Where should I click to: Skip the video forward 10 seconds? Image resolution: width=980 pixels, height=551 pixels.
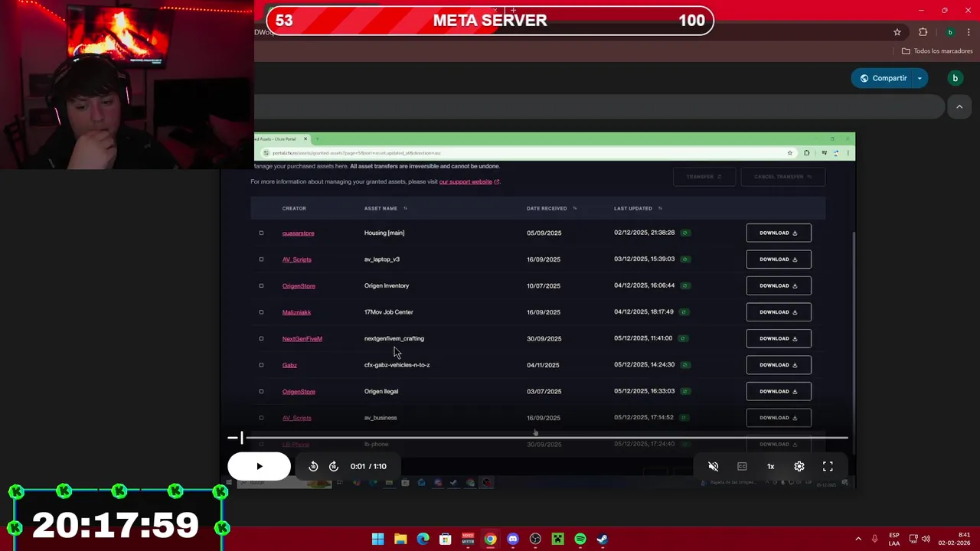point(334,466)
